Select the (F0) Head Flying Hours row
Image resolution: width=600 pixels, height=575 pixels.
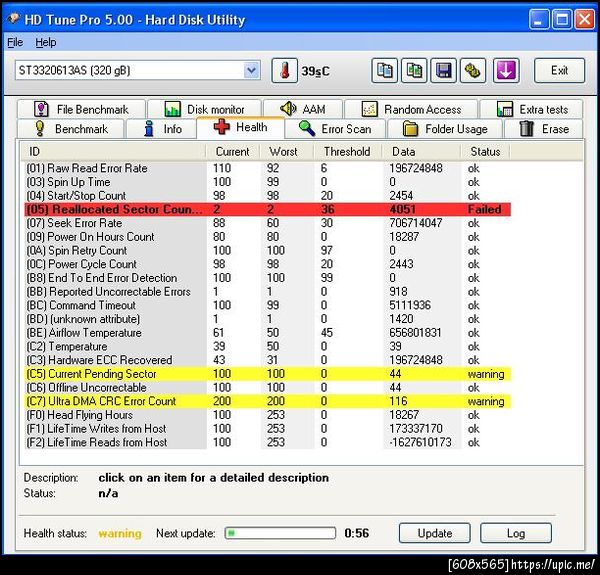(x=267, y=415)
